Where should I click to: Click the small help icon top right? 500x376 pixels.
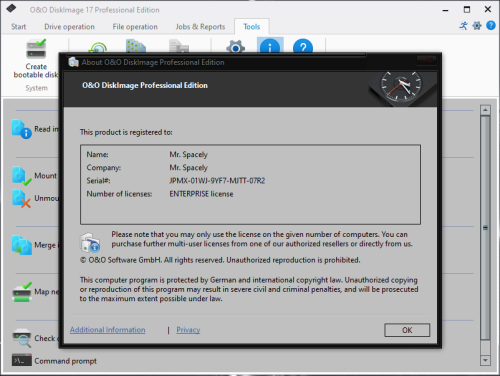click(491, 25)
